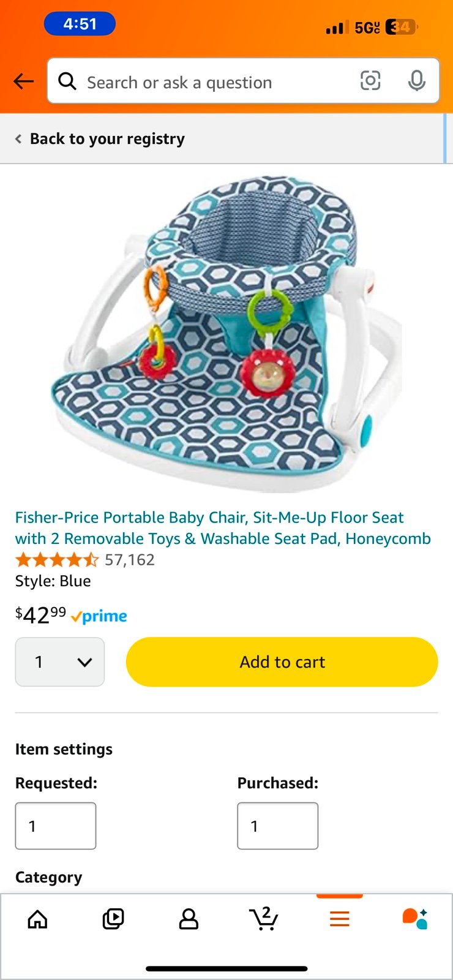Open the Rufus AI assistant icon

tap(414, 919)
